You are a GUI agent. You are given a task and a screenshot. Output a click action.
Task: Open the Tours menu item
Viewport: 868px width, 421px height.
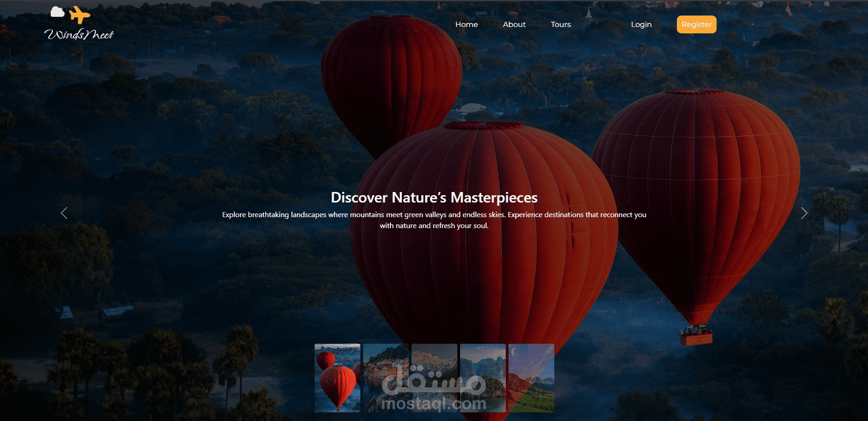point(561,25)
